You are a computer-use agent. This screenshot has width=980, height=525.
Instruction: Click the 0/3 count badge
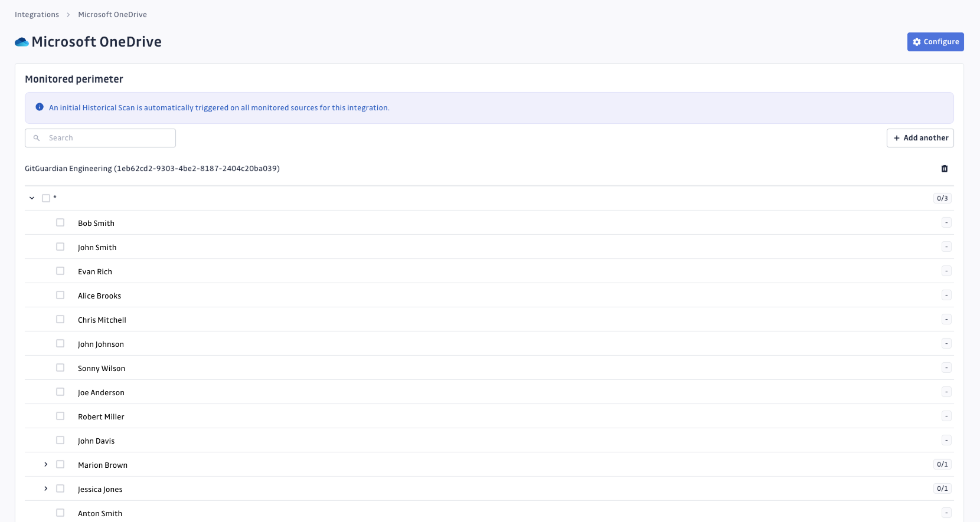[942, 198]
